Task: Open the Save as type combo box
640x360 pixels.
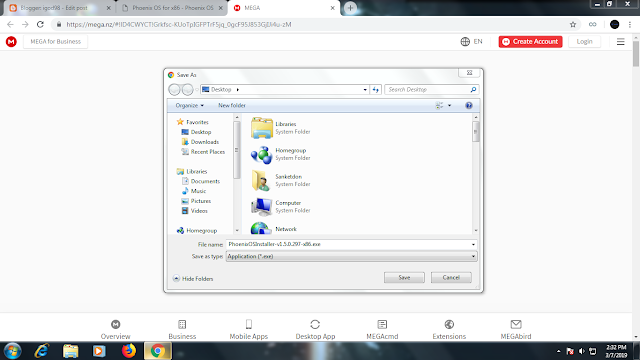Action: point(351,256)
